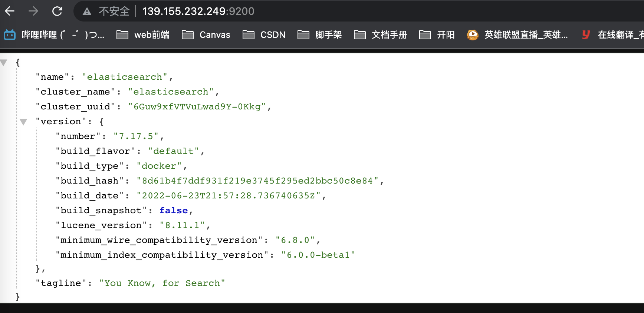This screenshot has height=313, width=644.
Task: Click the cluster_uuid value "6Guw9xfVTVuLwad9Y-0Kkg"
Action: [197, 107]
